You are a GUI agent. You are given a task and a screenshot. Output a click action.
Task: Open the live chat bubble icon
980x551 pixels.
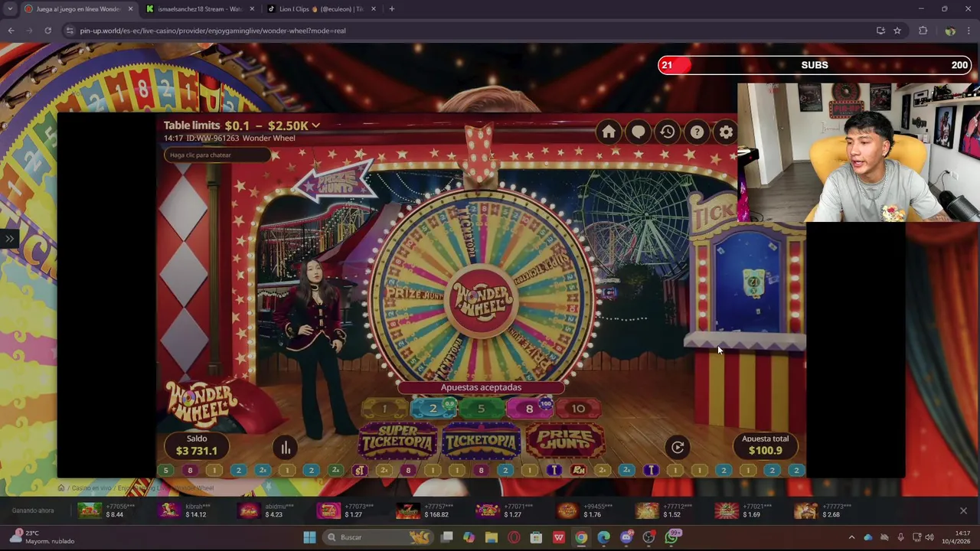638,132
